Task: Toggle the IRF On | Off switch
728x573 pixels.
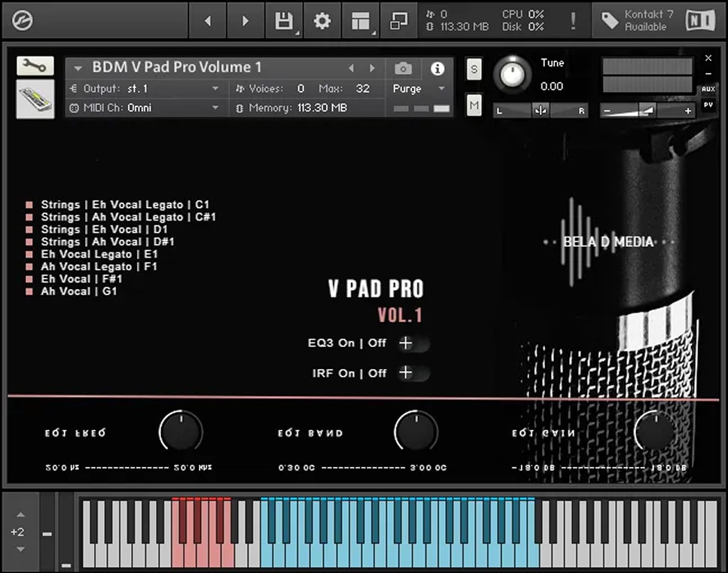Action: [x=412, y=373]
